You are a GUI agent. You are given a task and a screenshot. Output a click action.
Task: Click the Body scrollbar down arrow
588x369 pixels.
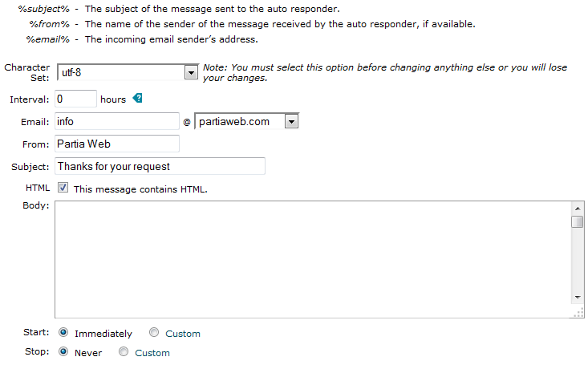tap(578, 298)
